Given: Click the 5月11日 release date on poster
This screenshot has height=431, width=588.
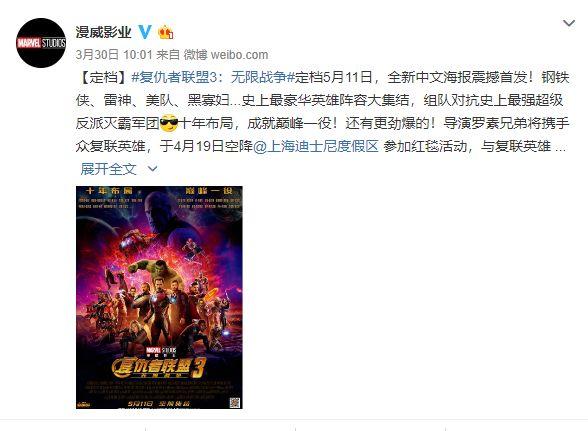Looking at the screenshot, I should tap(140, 404).
